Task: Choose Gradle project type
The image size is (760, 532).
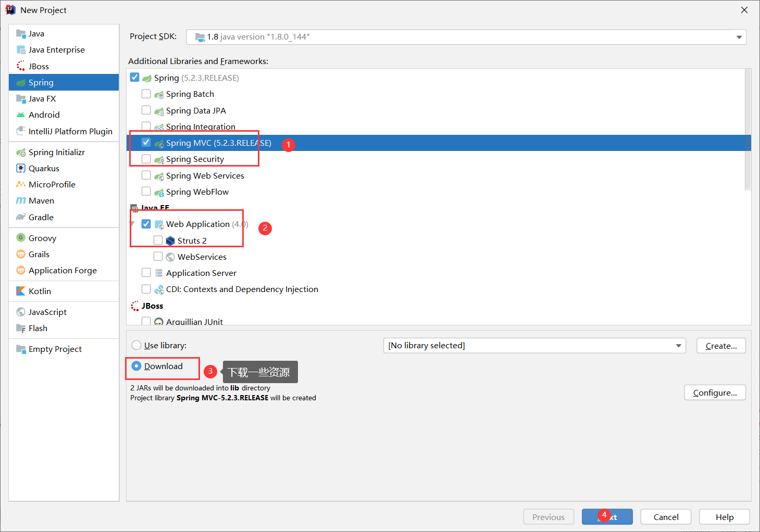Action: [64, 217]
